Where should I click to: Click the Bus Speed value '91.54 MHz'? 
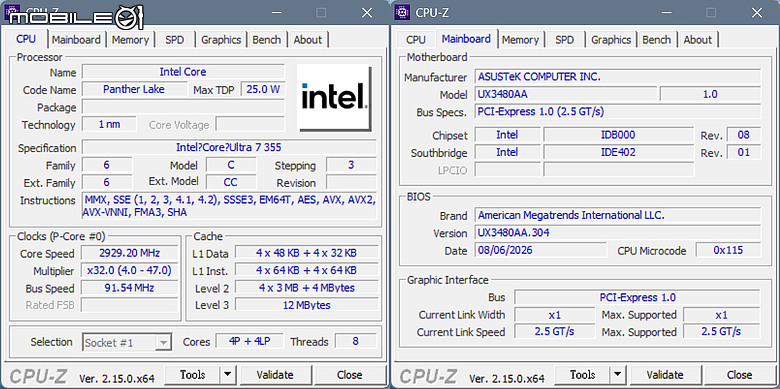[129, 288]
